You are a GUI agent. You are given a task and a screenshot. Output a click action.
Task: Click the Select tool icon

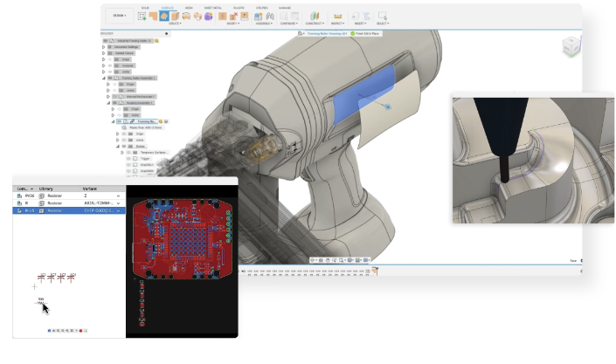tap(383, 16)
